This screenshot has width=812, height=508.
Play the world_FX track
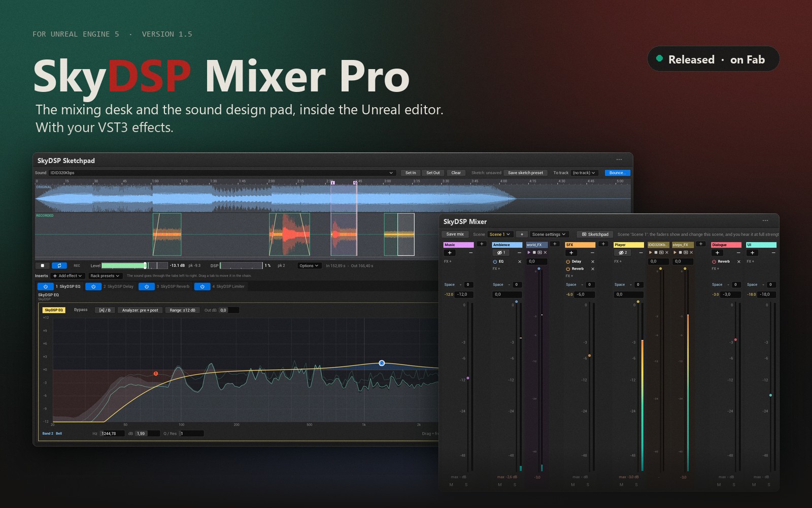click(529, 252)
